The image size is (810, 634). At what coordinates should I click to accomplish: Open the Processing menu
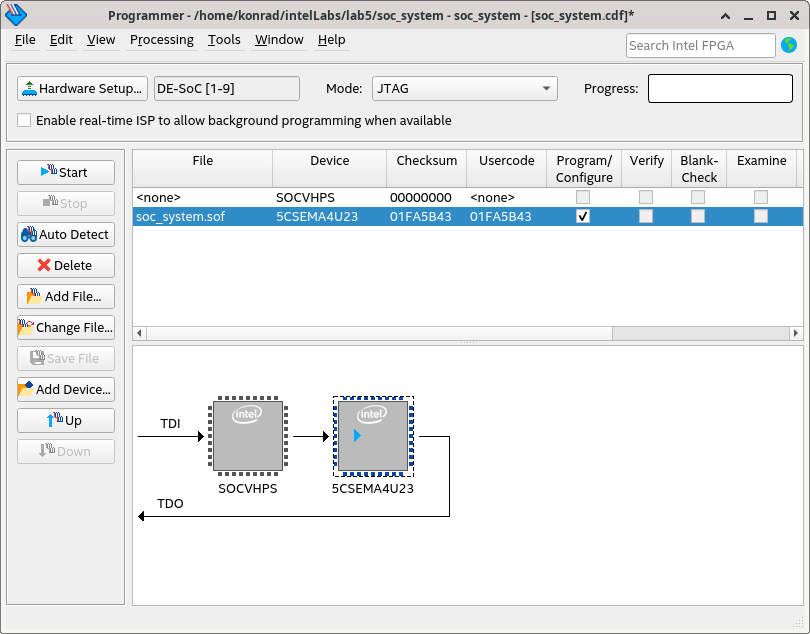pos(162,40)
